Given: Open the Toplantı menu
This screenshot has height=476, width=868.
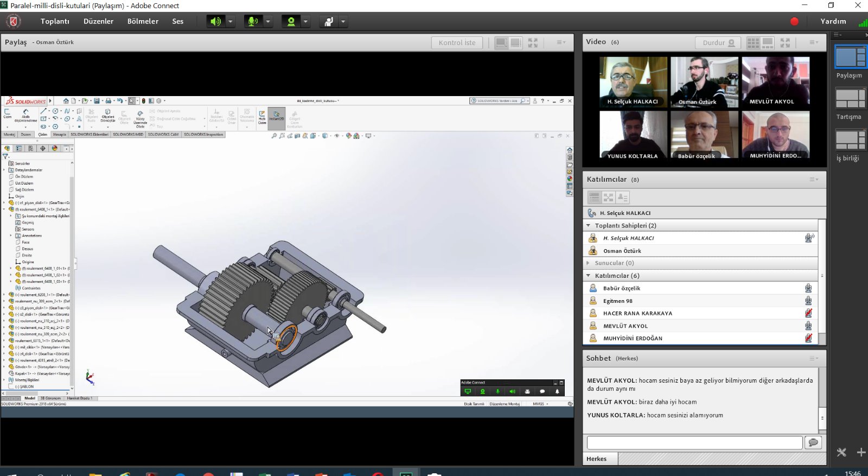Looking at the screenshot, I should click(x=55, y=22).
